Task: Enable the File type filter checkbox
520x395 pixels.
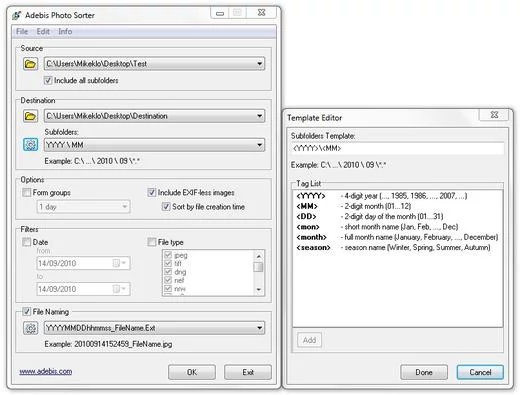Action: click(152, 242)
